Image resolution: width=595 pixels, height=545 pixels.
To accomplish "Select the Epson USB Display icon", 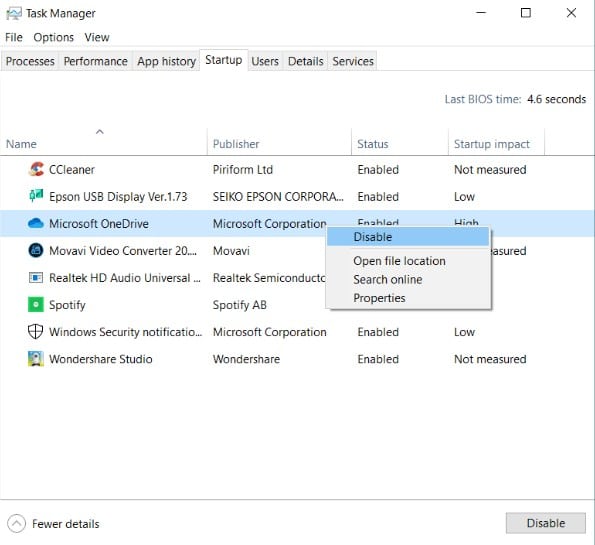I will pos(36,196).
